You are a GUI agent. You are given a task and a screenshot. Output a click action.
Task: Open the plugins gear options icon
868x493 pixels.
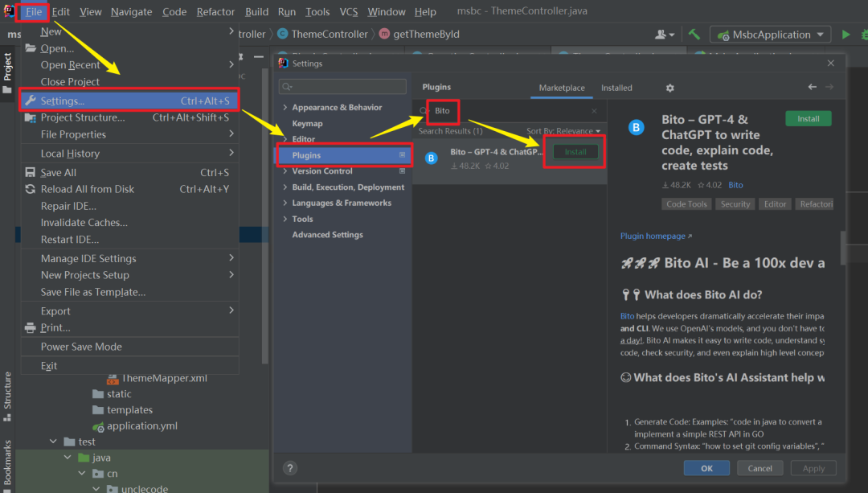pyautogui.click(x=669, y=88)
